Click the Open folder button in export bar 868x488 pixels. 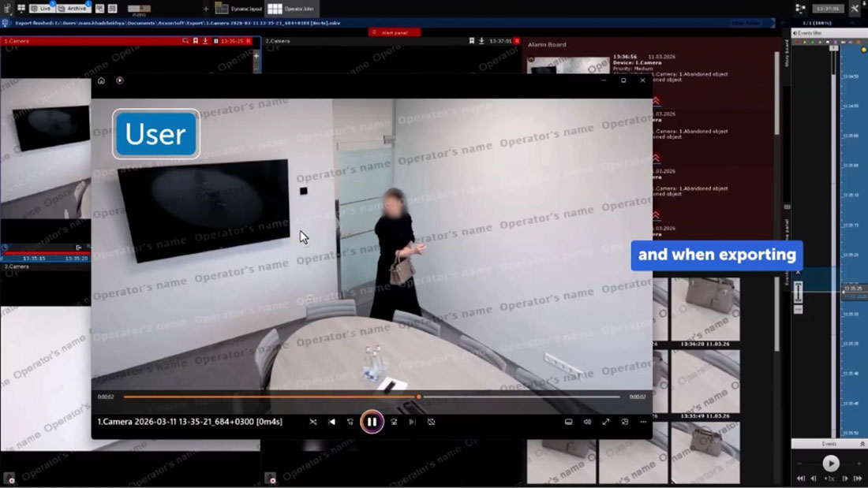coord(746,23)
